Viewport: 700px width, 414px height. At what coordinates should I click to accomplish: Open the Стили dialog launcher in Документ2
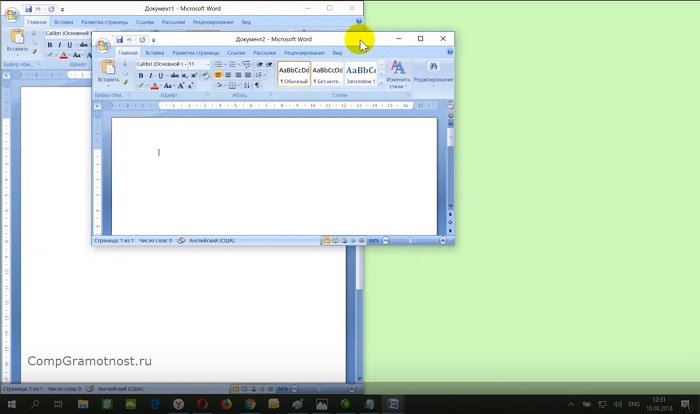click(408, 95)
